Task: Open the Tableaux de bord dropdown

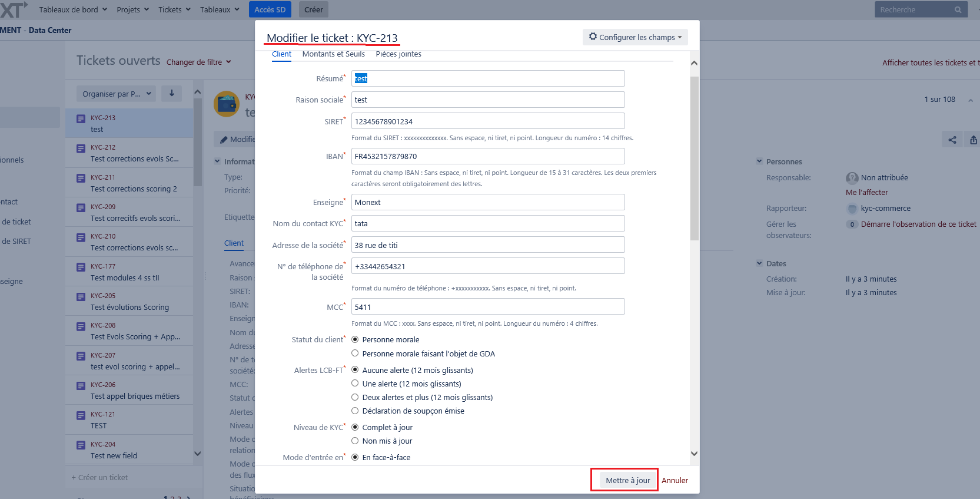Action: 73,9
